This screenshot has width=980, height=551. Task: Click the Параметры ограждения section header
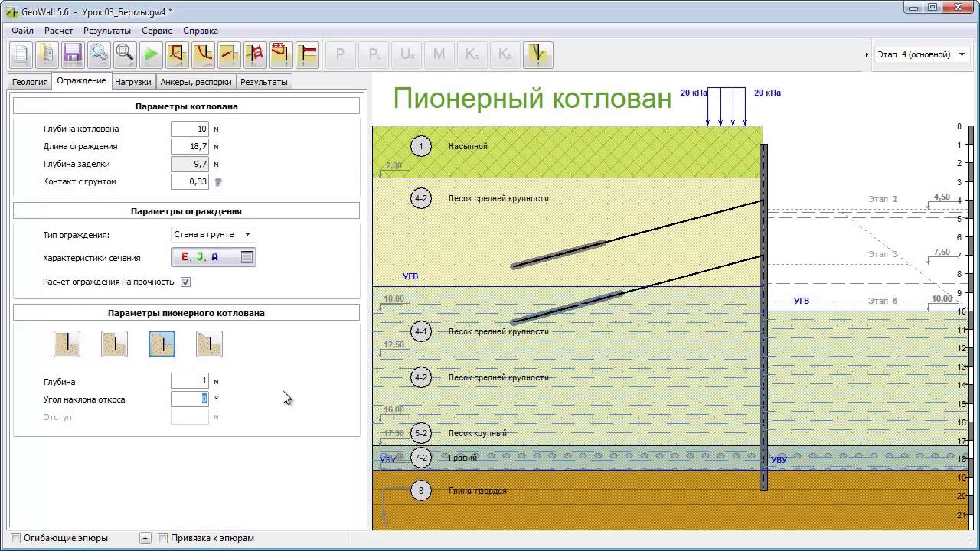pyautogui.click(x=187, y=210)
